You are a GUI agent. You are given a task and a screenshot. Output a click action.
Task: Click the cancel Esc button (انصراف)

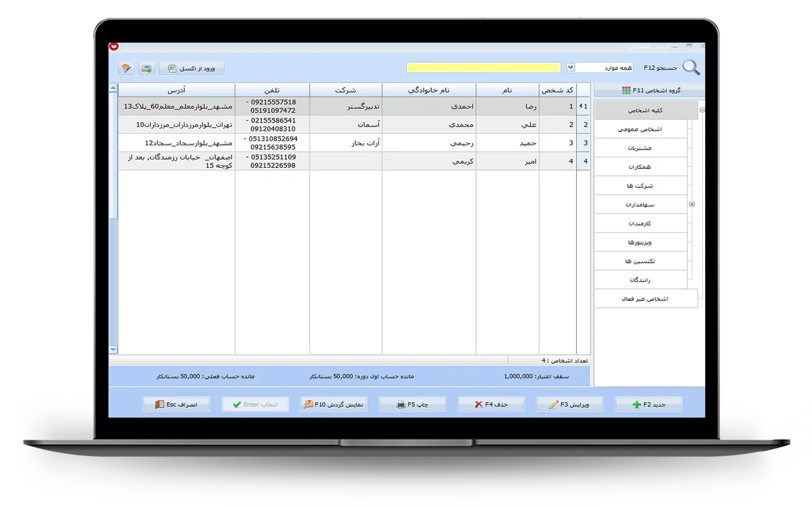click(x=176, y=404)
